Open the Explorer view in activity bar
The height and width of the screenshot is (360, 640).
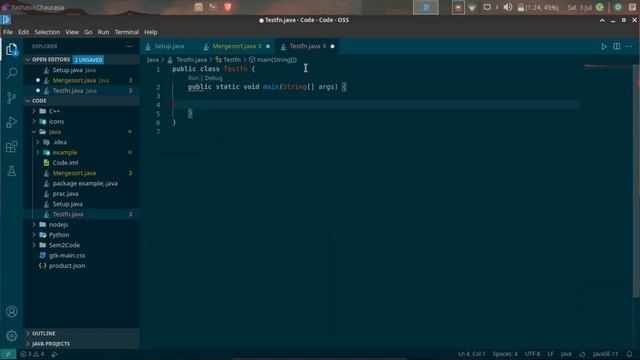click(11, 49)
